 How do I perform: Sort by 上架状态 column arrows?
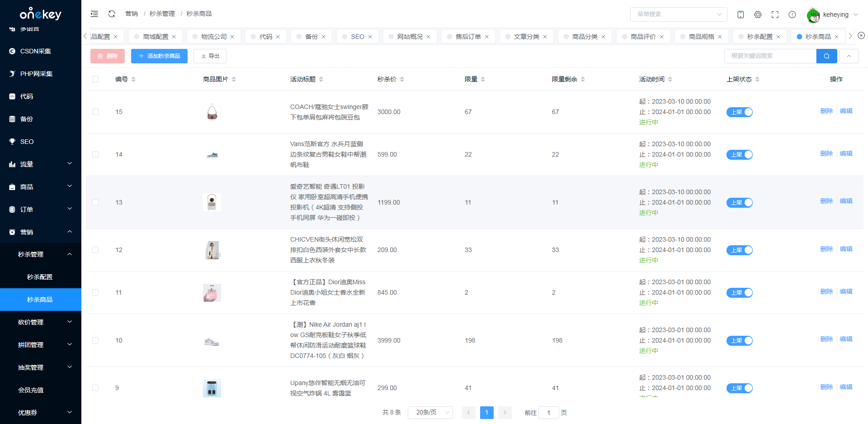tap(757, 79)
